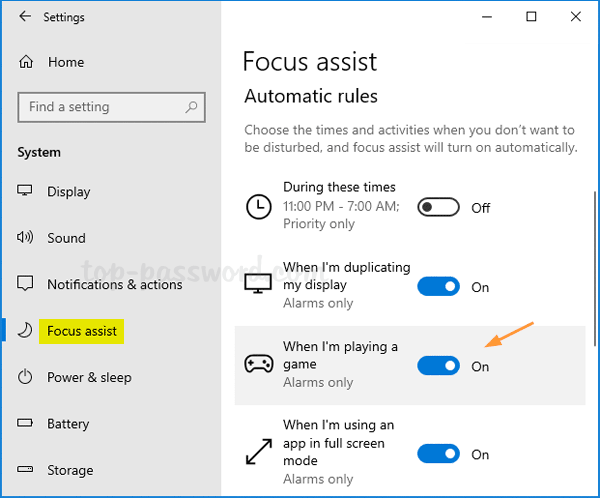Click the Power & sleep icon
Screen dimensions: 600x498
(x=26, y=377)
